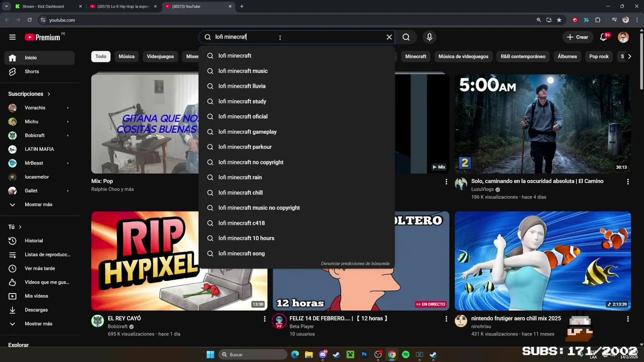644x362 pixels.
Task: Choose suggestion 'lofi minecraft study'
Action: pyautogui.click(x=297, y=102)
